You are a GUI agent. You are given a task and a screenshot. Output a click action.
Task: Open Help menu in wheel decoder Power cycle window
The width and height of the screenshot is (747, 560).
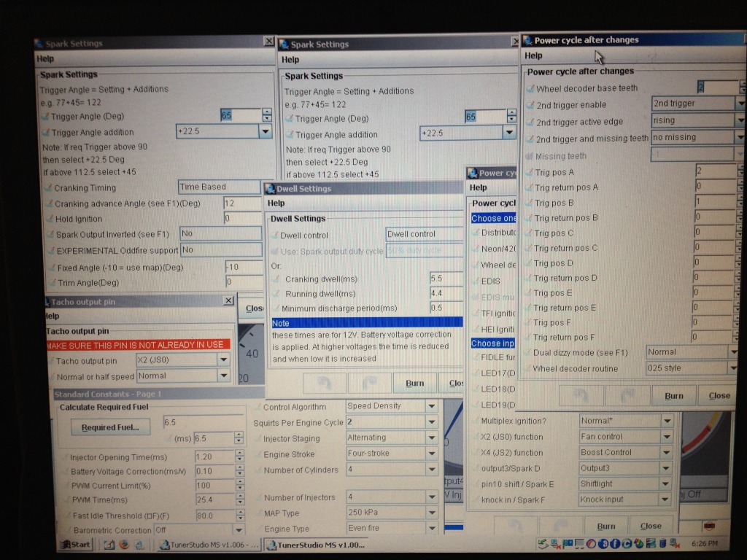tap(533, 55)
